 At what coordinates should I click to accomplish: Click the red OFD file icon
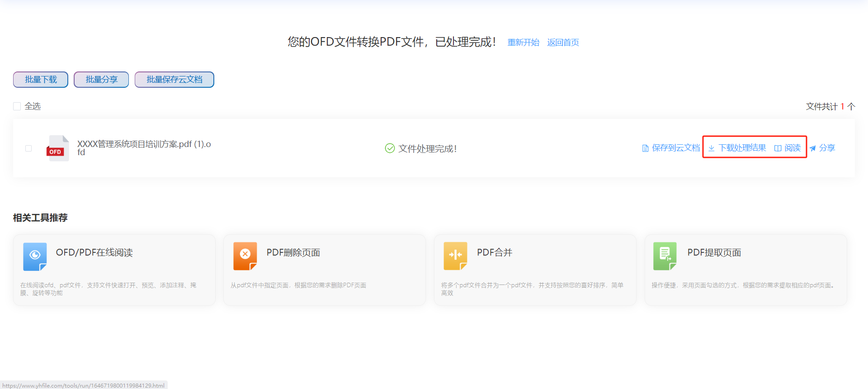[57, 148]
